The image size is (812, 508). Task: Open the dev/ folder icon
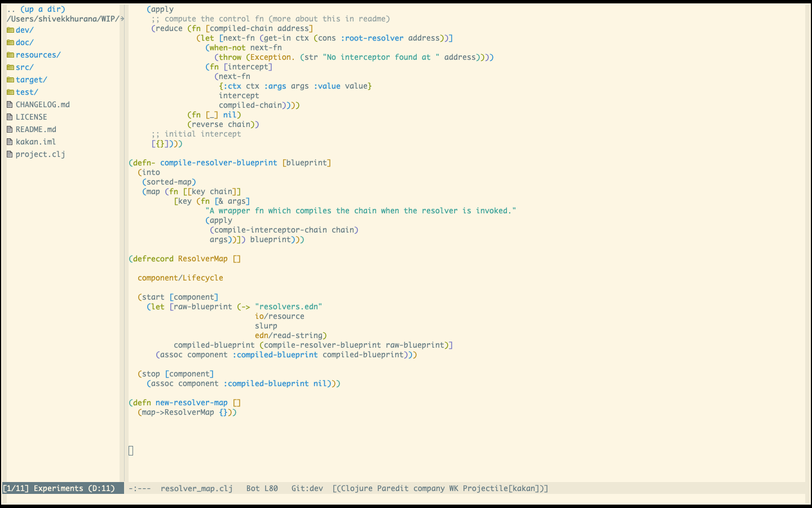(x=11, y=30)
